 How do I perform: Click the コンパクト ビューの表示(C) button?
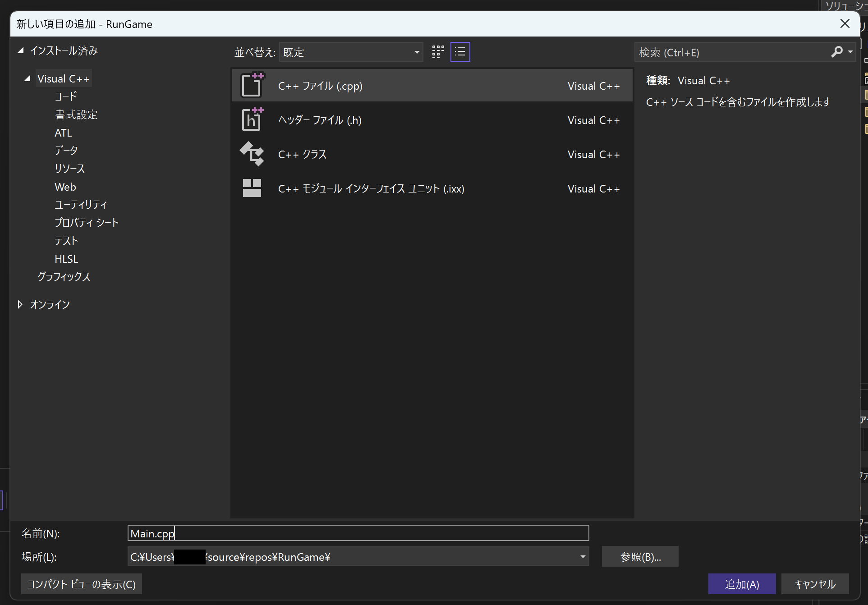coord(82,584)
